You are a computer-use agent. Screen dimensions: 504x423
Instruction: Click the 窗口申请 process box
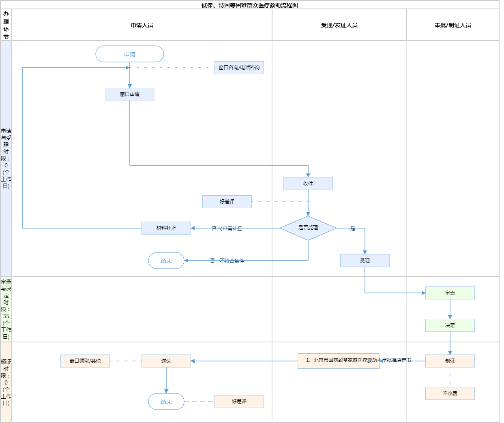(x=130, y=94)
